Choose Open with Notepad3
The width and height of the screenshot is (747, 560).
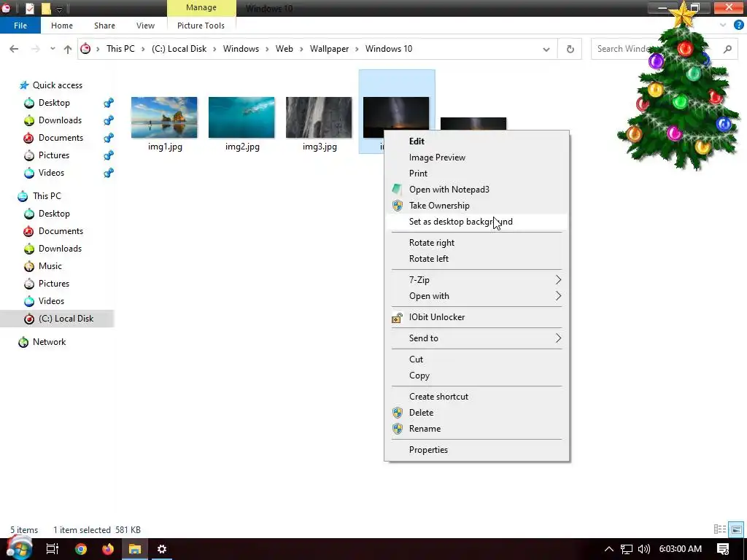pos(476,190)
